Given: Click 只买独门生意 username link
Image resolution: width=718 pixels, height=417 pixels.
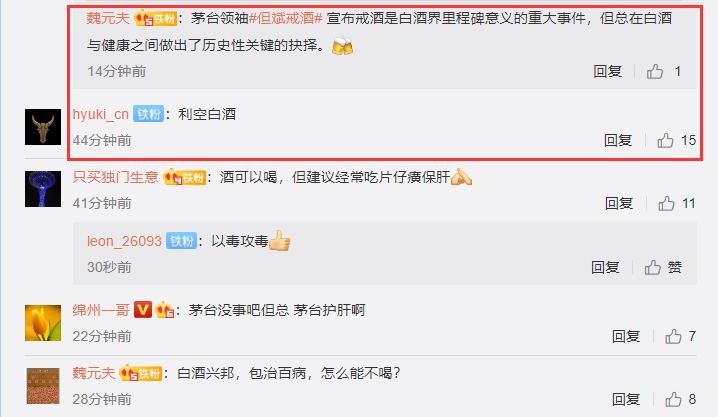Looking at the screenshot, I should pos(115,177).
